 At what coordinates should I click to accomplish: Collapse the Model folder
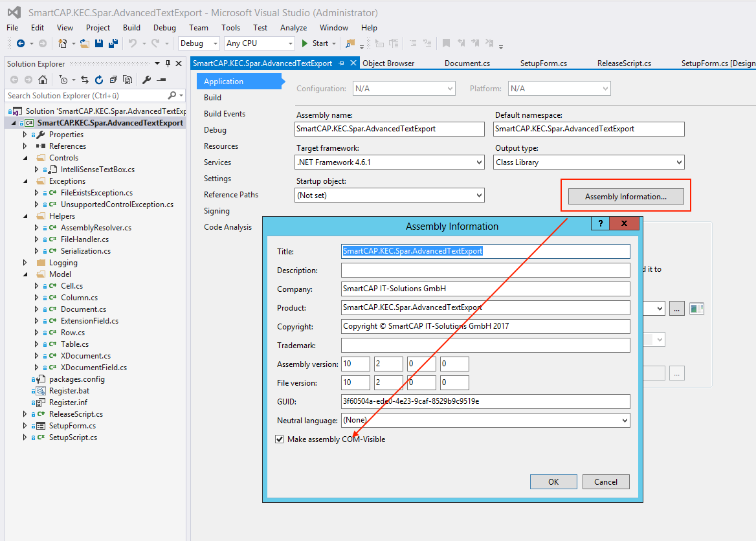[25, 274]
